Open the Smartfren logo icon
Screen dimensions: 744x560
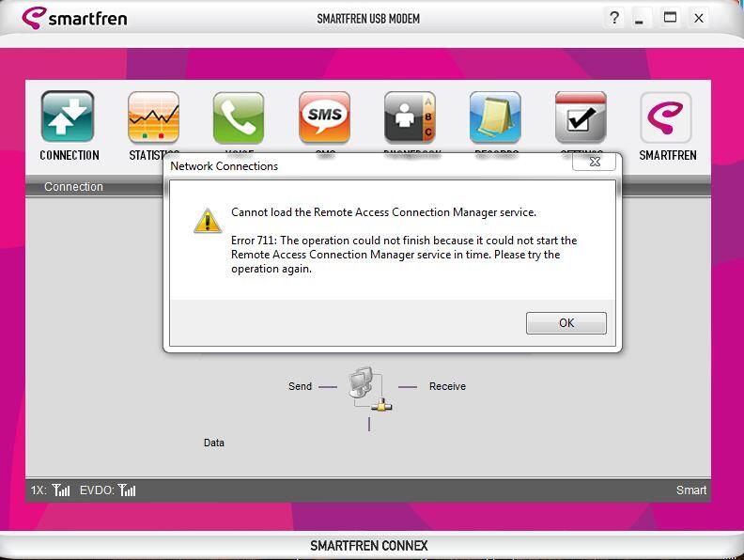666,117
